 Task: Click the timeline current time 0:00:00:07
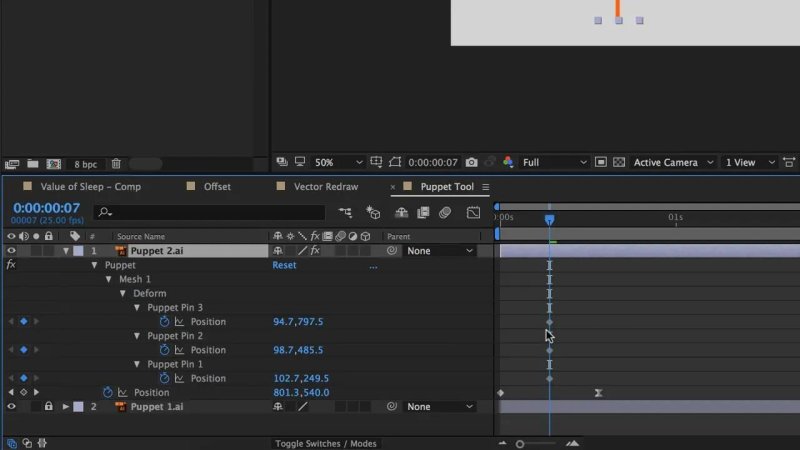pyautogui.click(x=46, y=208)
